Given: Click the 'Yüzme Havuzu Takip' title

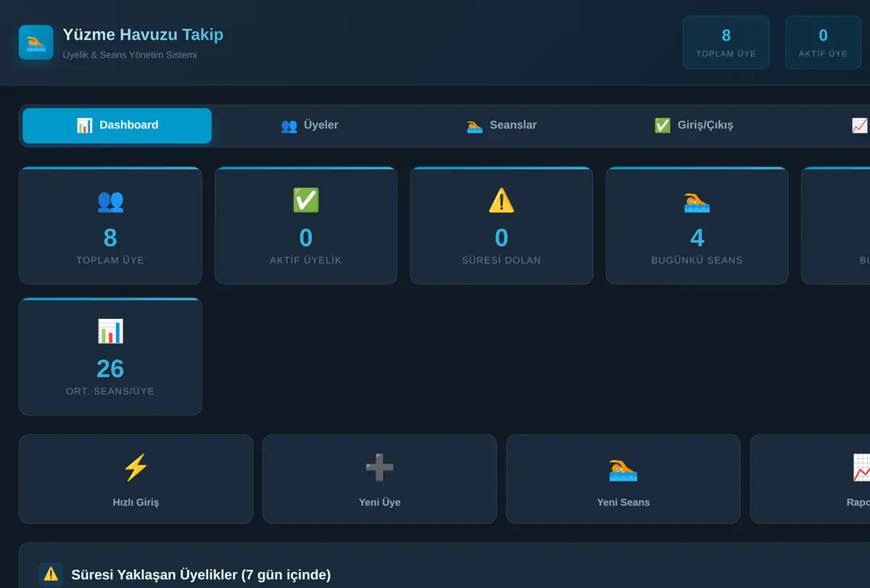Looking at the screenshot, I should 143,34.
